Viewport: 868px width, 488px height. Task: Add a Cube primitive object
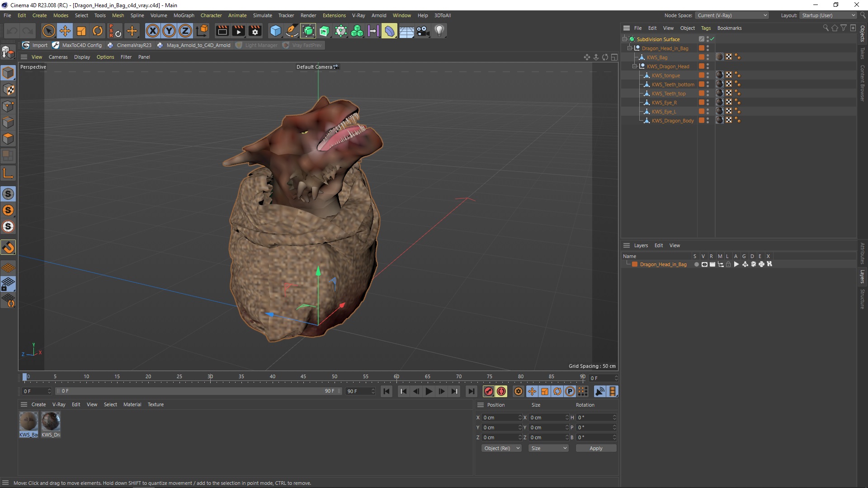275,31
